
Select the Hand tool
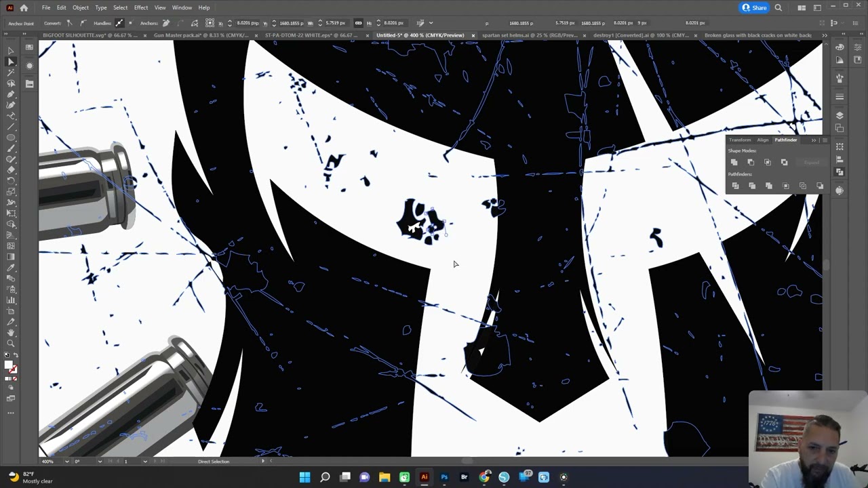tap(11, 333)
